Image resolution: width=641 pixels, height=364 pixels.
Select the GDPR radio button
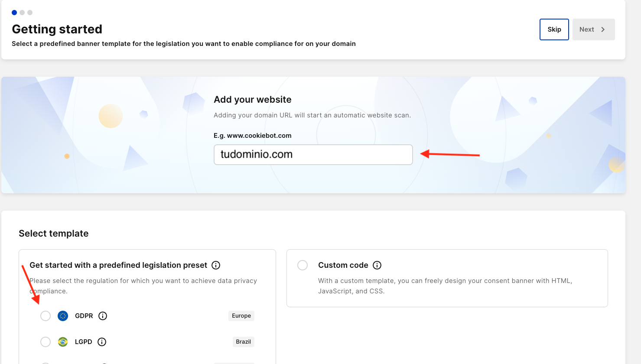45,315
